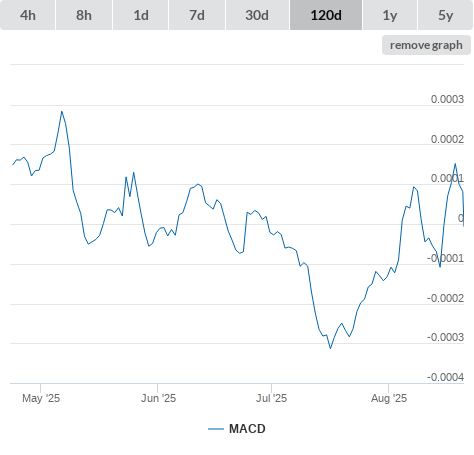
Task: Show the 1y time range
Action: pyautogui.click(x=390, y=15)
